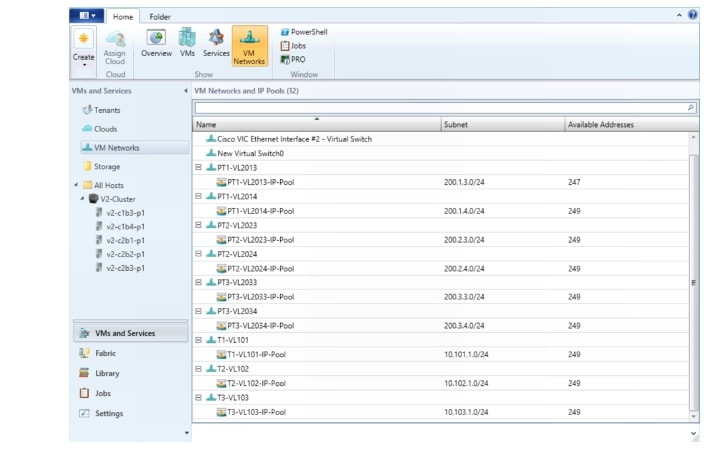Click the Assign Cloud icon
Image resolution: width=704 pixels, height=451 pixels.
115,44
